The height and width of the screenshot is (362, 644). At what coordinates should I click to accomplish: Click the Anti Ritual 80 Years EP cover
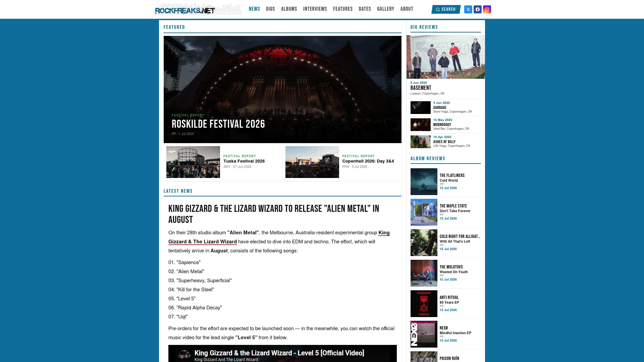click(x=424, y=304)
